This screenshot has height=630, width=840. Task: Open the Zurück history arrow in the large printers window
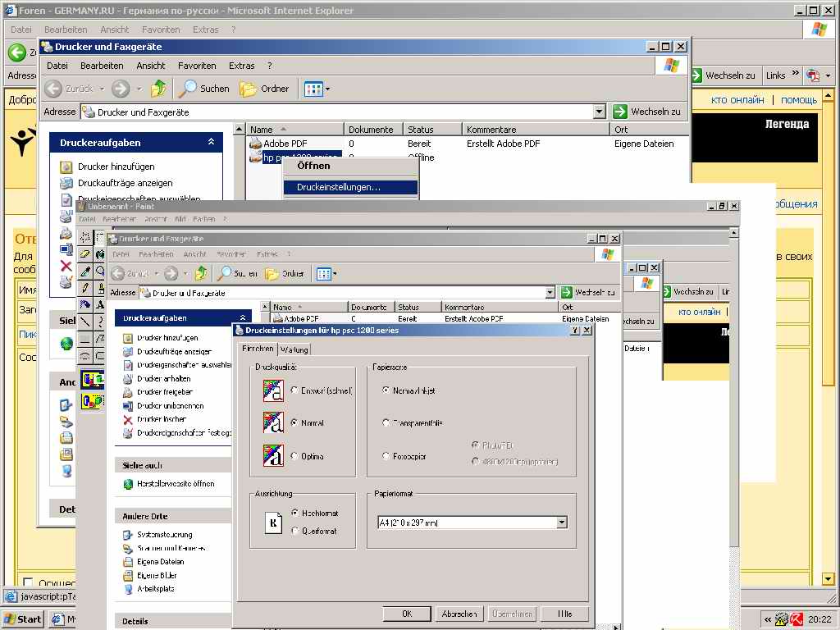(x=101, y=89)
